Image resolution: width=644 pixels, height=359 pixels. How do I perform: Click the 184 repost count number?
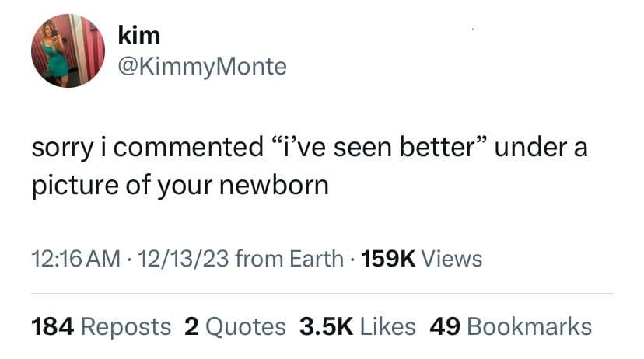click(x=53, y=326)
